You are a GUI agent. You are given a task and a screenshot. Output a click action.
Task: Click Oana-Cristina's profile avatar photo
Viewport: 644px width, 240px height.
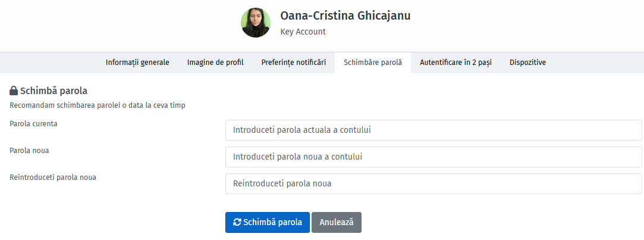(x=256, y=23)
